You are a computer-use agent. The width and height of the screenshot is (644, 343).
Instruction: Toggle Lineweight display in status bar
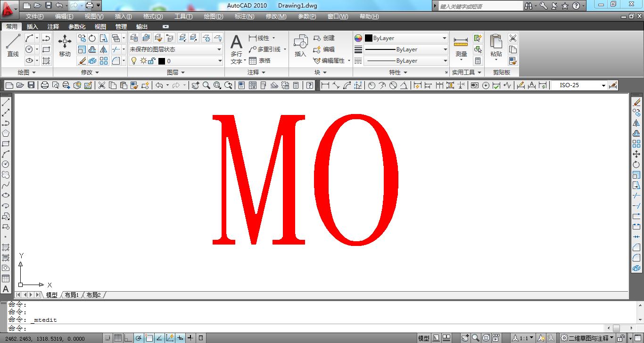click(190, 338)
